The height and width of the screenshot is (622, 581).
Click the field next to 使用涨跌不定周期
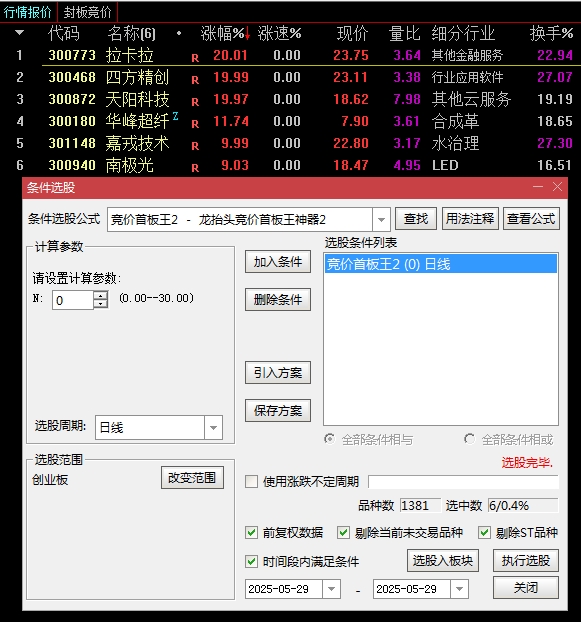tap(463, 482)
